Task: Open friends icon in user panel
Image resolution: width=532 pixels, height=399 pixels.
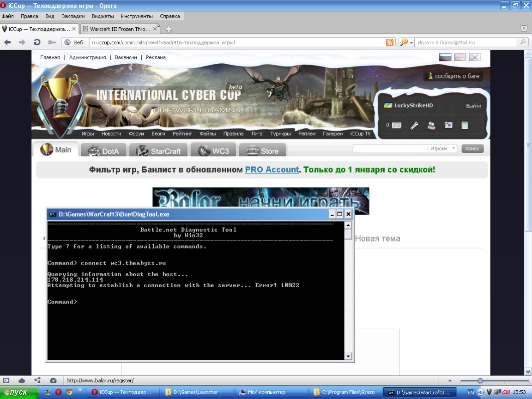Action: 431,126
